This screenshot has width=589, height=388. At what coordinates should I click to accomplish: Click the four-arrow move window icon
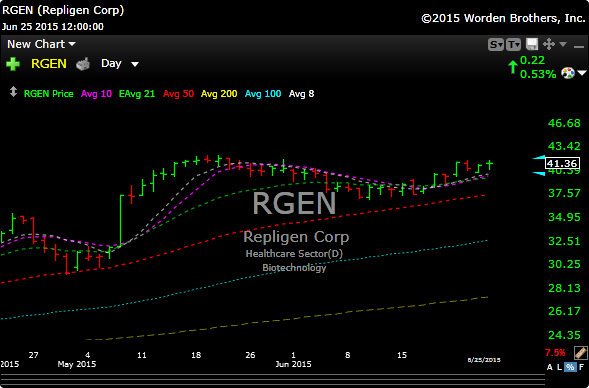point(549,44)
